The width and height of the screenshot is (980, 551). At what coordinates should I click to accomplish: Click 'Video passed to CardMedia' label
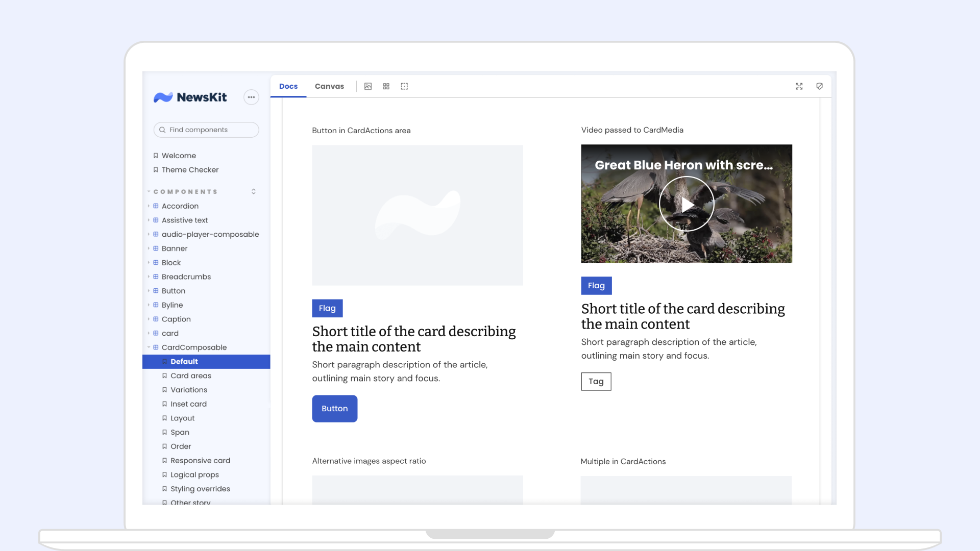pyautogui.click(x=632, y=130)
